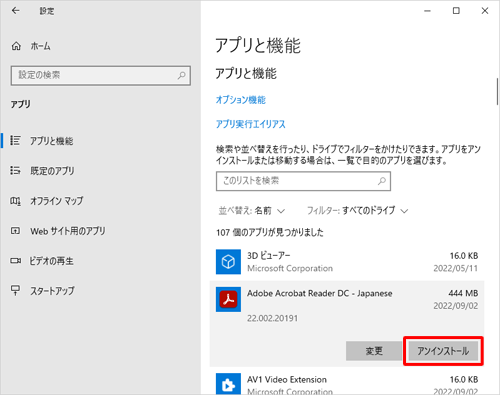Open the アプリ実行エイリアス link
Screen dimensions: 500x395
(x=251, y=124)
